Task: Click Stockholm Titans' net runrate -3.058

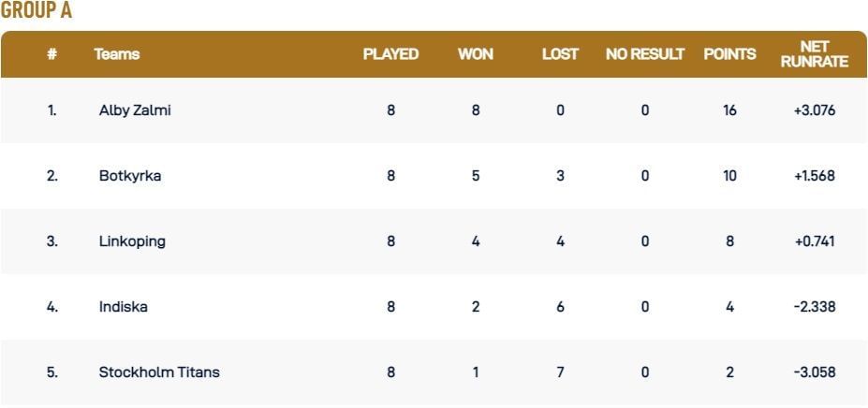Action: (814, 372)
